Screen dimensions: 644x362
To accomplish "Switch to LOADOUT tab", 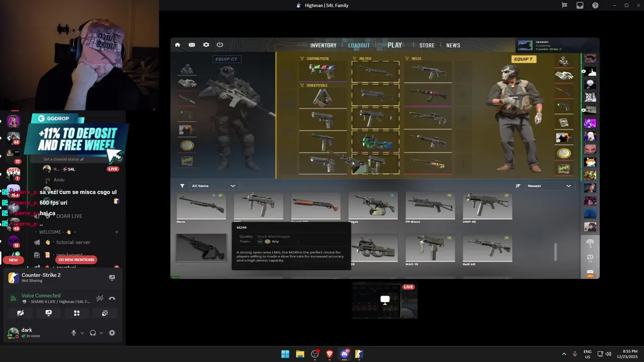I will tap(359, 45).
